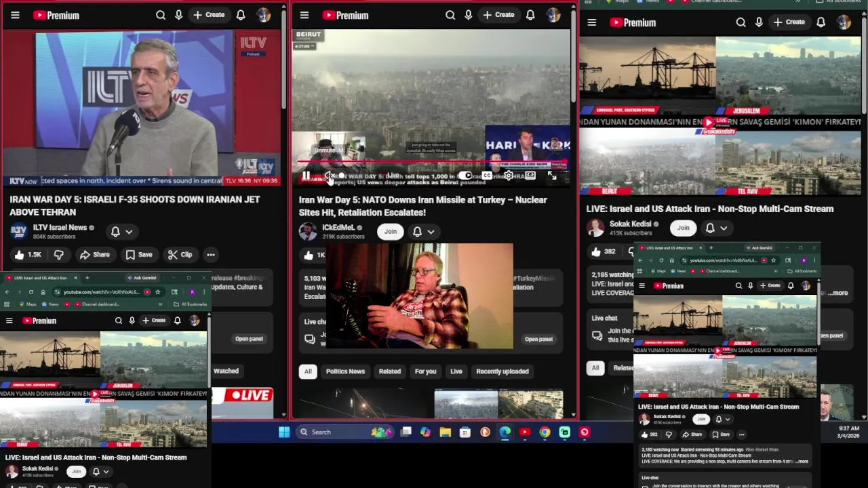Click microphone icon in iCkEdMeL window header
The width and height of the screenshot is (868, 488).
click(x=469, y=15)
